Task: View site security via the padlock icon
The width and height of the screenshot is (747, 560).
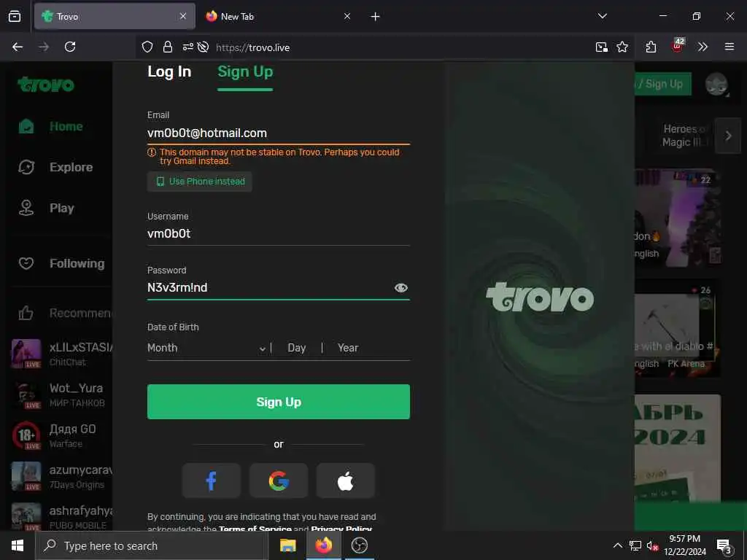Action: pos(168,47)
